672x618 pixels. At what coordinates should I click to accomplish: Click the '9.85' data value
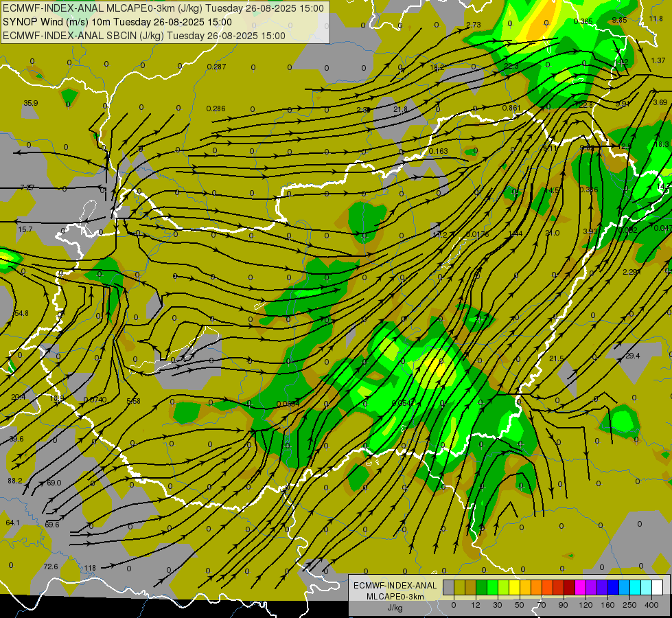[x=620, y=20]
